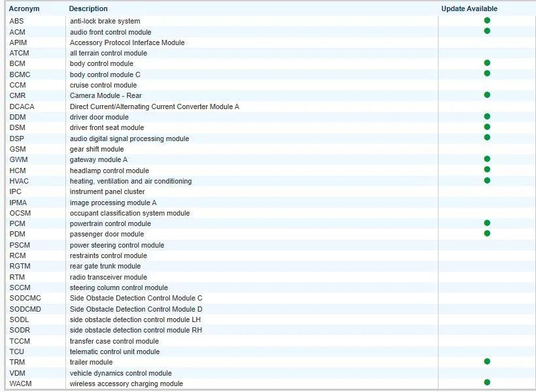Select driver door module update indicator
This screenshot has width=536, height=392.
(x=487, y=116)
